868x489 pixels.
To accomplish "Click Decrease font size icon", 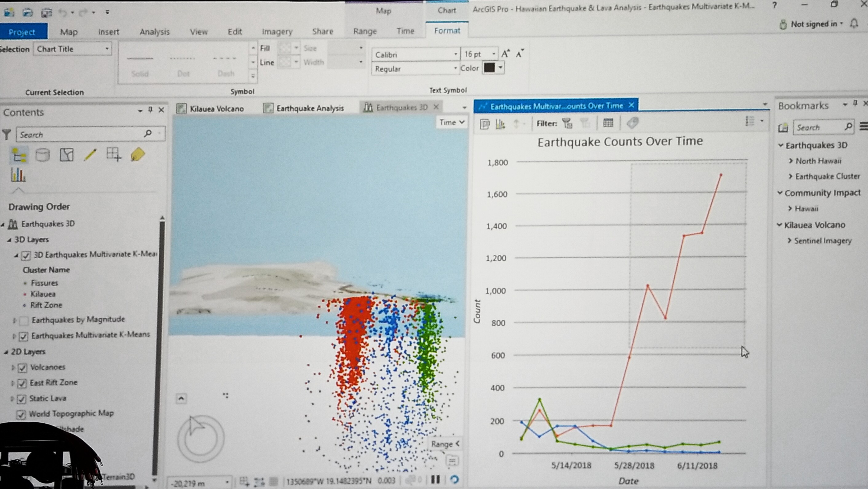I will [x=520, y=53].
